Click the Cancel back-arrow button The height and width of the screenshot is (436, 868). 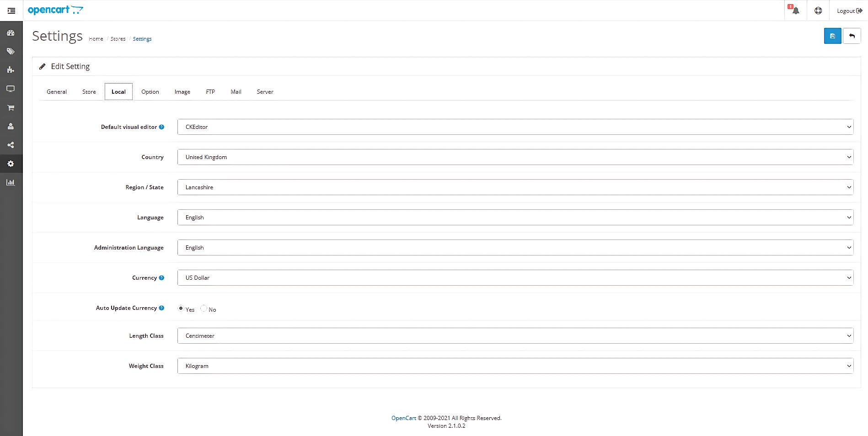click(x=852, y=36)
